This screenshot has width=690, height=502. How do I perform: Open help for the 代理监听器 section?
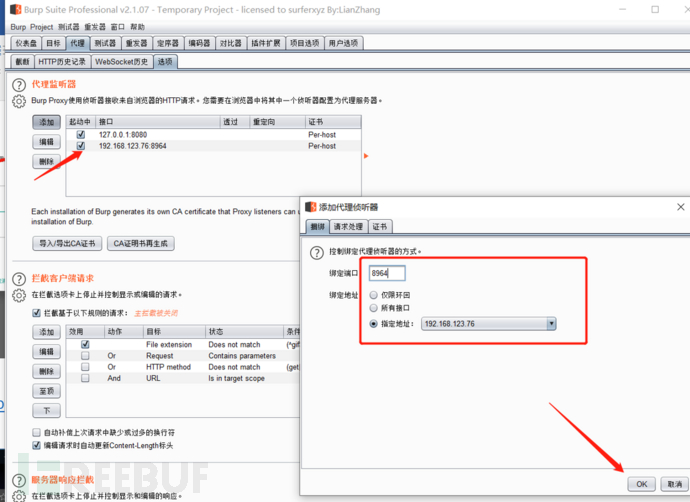(x=19, y=84)
